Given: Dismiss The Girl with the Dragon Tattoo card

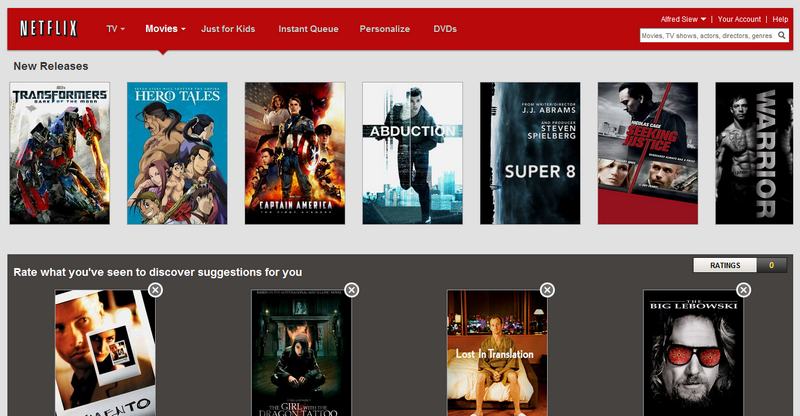Looking at the screenshot, I should 352,290.
